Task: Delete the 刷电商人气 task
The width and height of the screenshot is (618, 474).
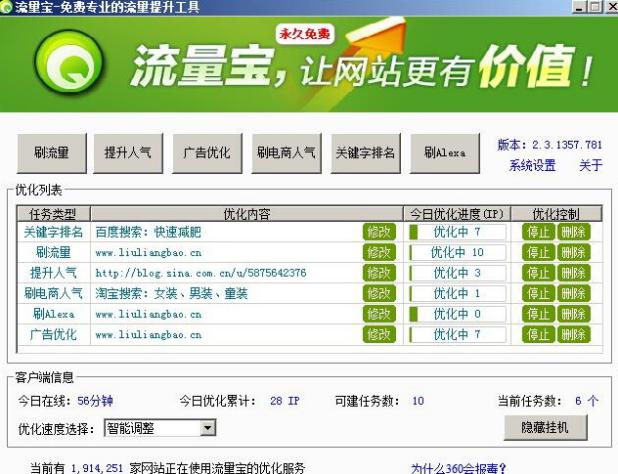Action: tap(573, 294)
